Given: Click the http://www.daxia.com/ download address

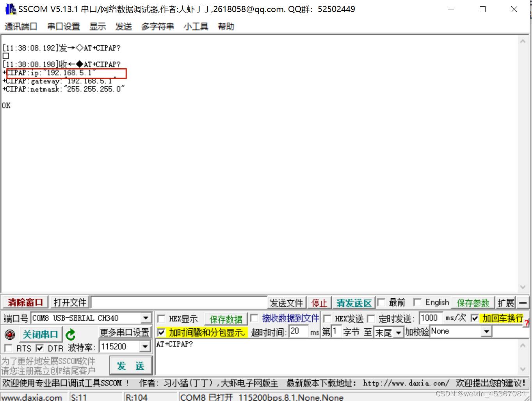Looking at the screenshot, I should click(406, 383).
